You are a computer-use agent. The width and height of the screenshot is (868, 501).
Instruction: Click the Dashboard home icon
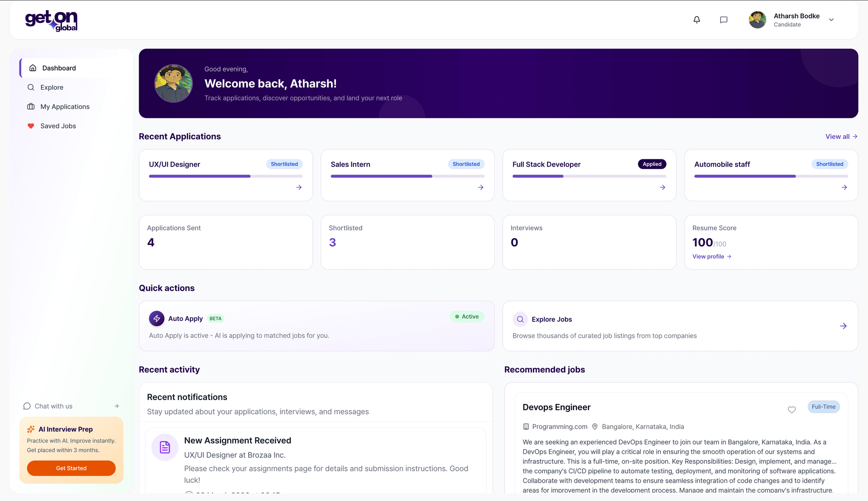click(x=33, y=68)
